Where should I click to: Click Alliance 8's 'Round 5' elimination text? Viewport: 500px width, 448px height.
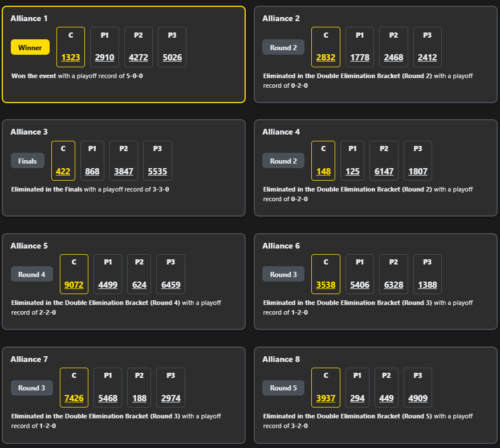click(x=368, y=421)
